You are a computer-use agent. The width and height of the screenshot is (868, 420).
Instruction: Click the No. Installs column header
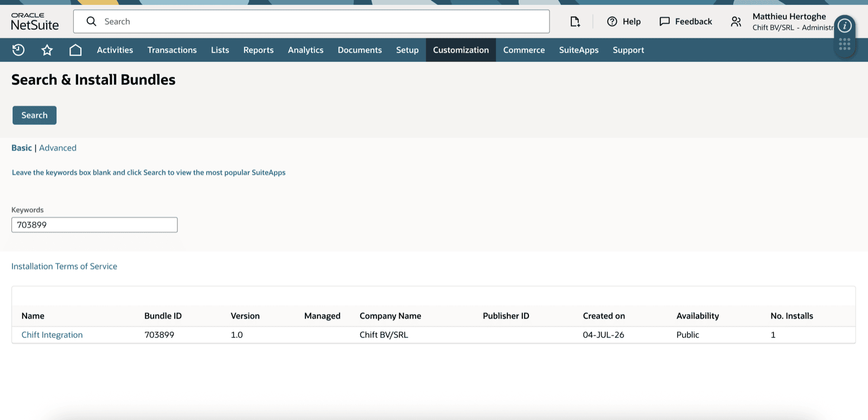pos(792,316)
